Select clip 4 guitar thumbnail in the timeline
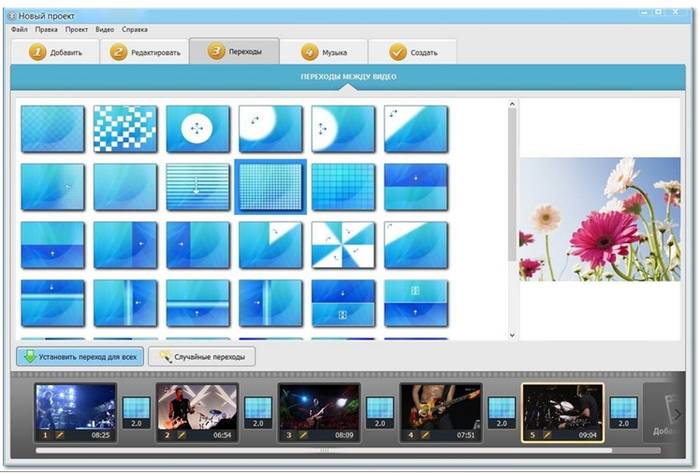The image size is (700, 473). pyautogui.click(x=440, y=406)
